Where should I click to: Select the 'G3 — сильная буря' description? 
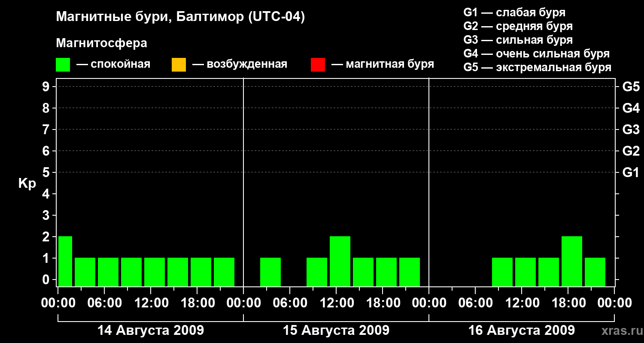tap(518, 40)
